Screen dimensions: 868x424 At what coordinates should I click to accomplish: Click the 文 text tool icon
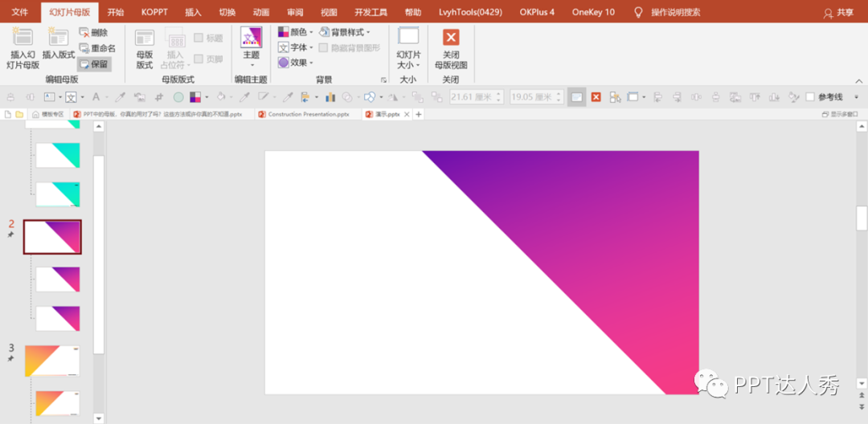71,97
